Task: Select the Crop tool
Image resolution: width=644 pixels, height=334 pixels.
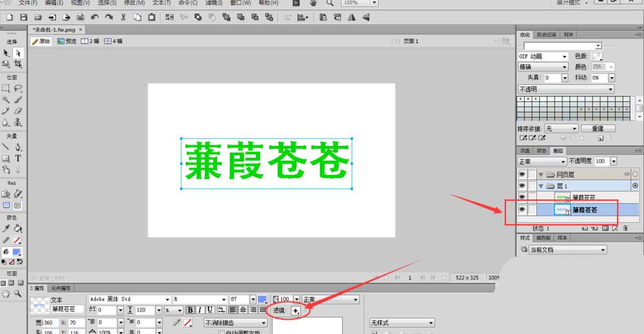Action: pos(18,64)
